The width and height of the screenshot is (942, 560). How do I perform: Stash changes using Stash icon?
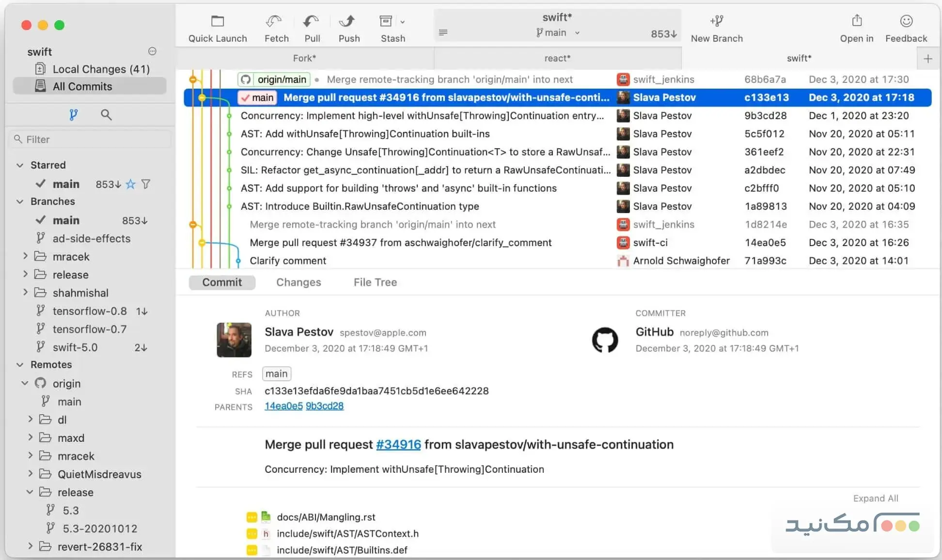click(386, 21)
